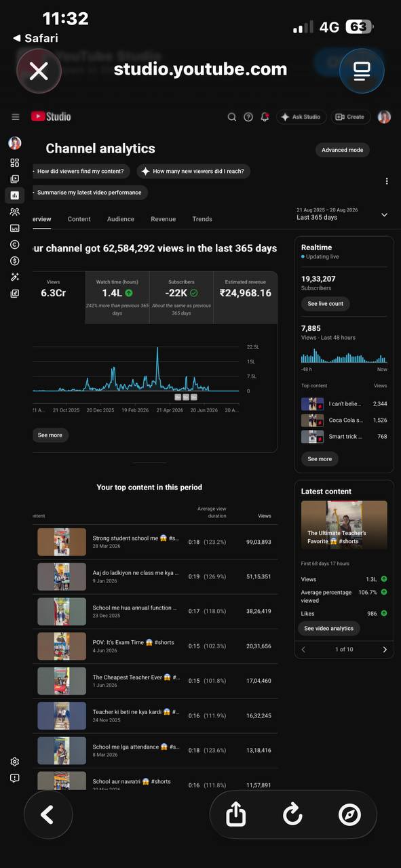401x868 pixels.
Task: Open Send feedback sidebar icon
Action: coord(15,778)
